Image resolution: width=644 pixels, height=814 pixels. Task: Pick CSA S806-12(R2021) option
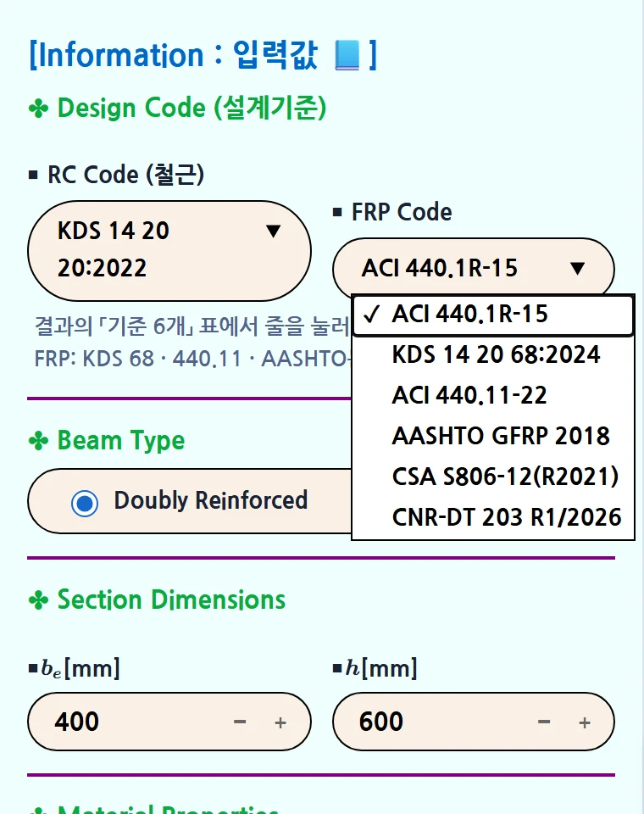coord(493,477)
